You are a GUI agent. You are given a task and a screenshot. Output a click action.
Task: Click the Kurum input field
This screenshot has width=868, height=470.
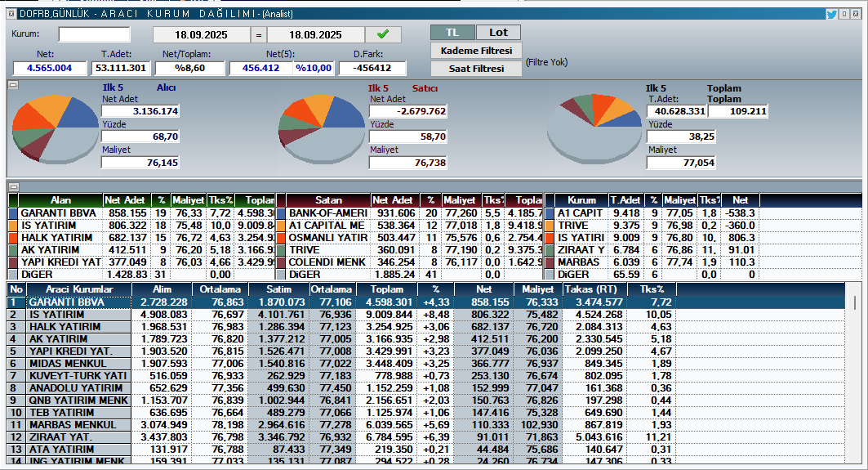(x=95, y=34)
